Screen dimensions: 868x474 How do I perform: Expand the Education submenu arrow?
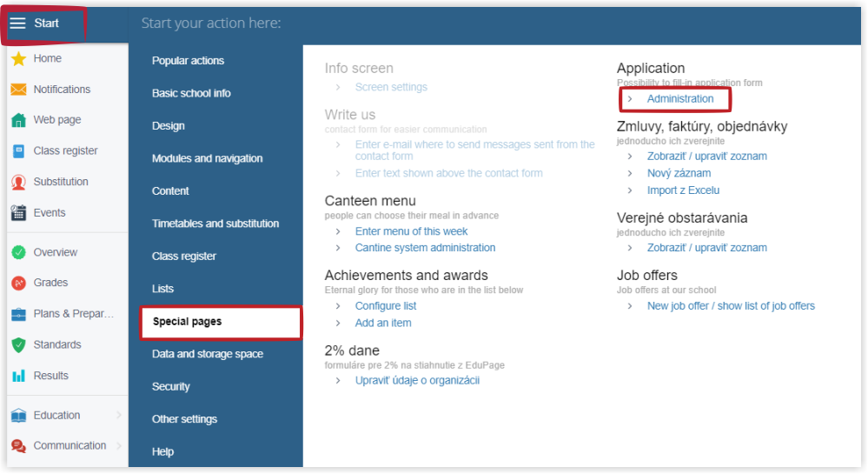(119, 415)
